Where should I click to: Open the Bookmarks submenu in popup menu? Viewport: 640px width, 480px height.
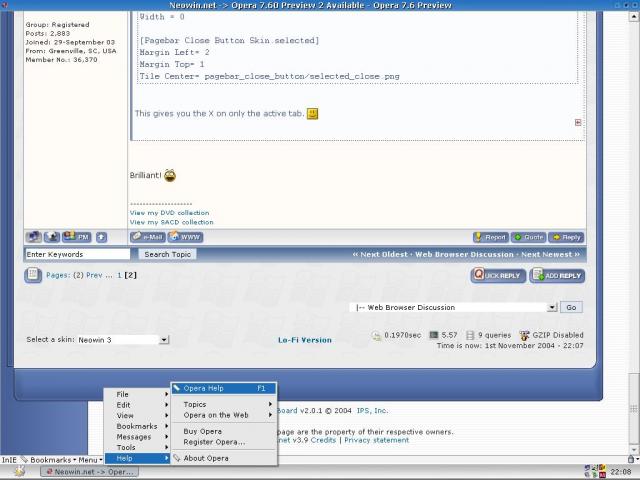137,426
